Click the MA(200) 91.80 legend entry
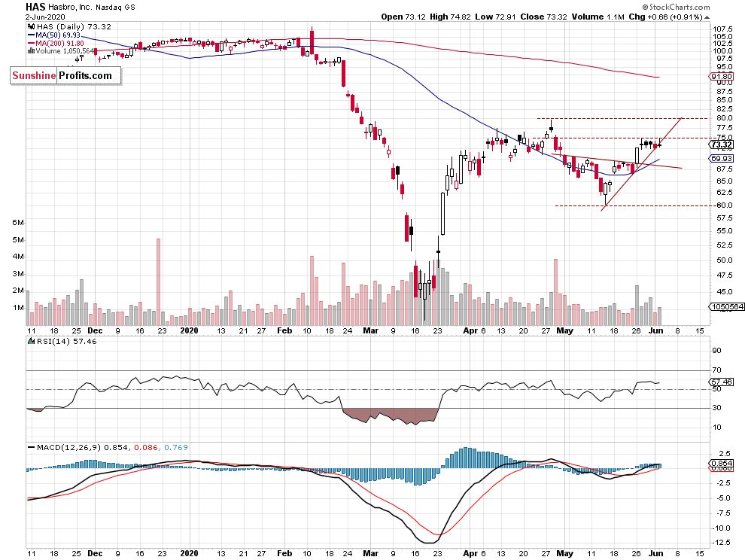Viewport: 745px width, 560px height. click(x=59, y=43)
